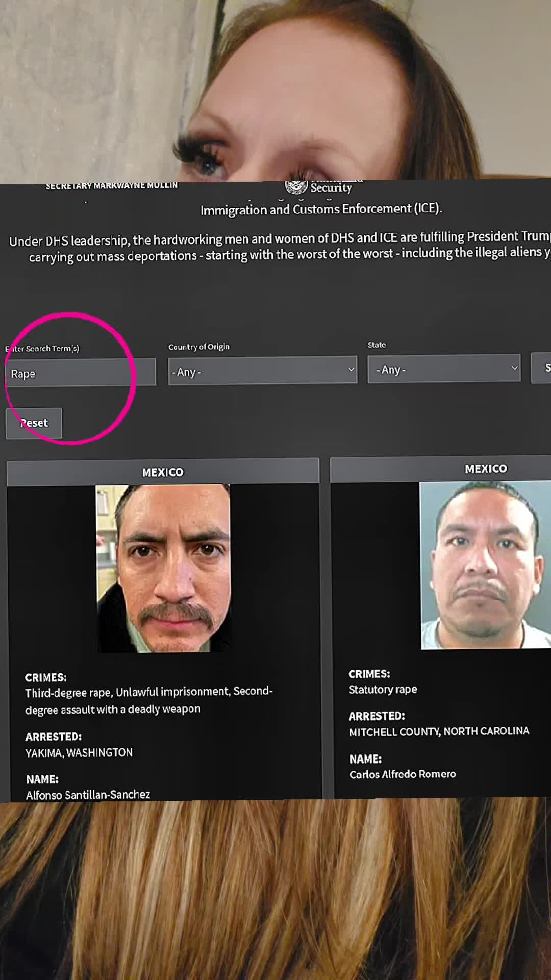Click the Country of Origin label
Image resolution: width=551 pixels, height=980 pixels.
click(199, 347)
